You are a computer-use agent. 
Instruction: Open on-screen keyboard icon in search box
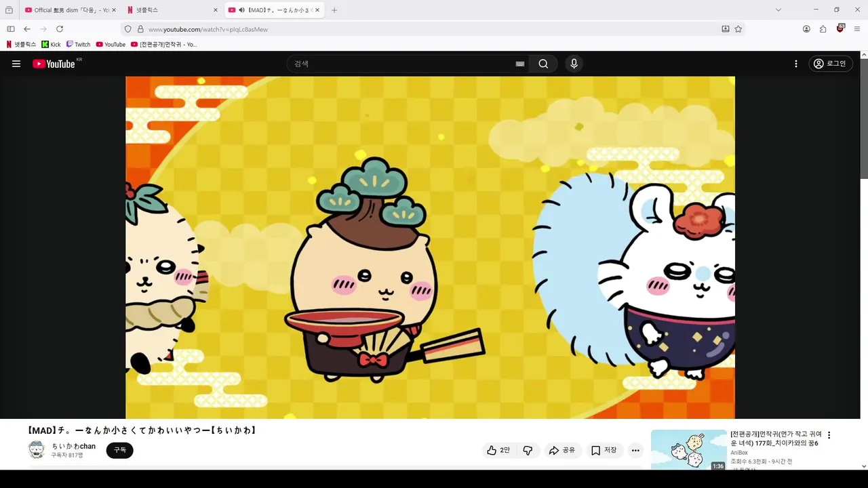tap(520, 64)
